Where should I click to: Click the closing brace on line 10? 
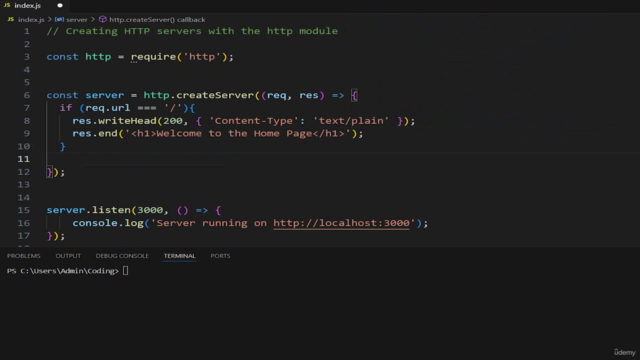[62, 146]
